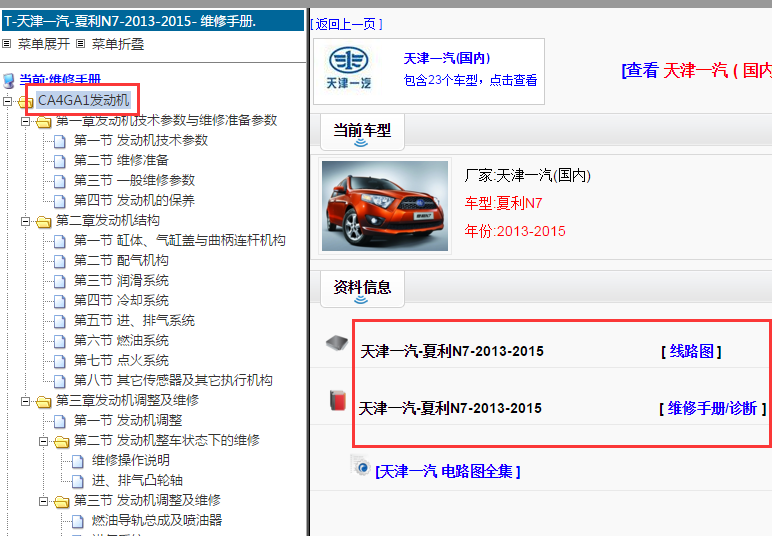The height and width of the screenshot is (536, 772).
Task: Click the red repair manual book icon
Action: point(337,400)
